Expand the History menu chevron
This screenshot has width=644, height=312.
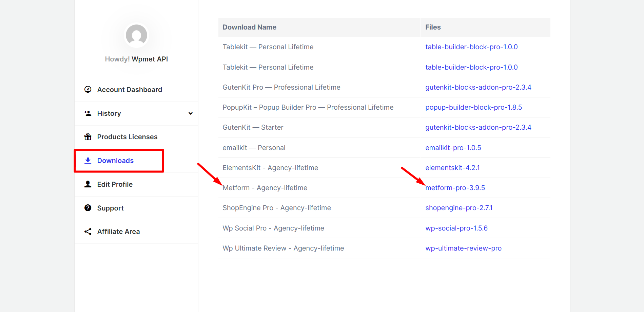191,113
